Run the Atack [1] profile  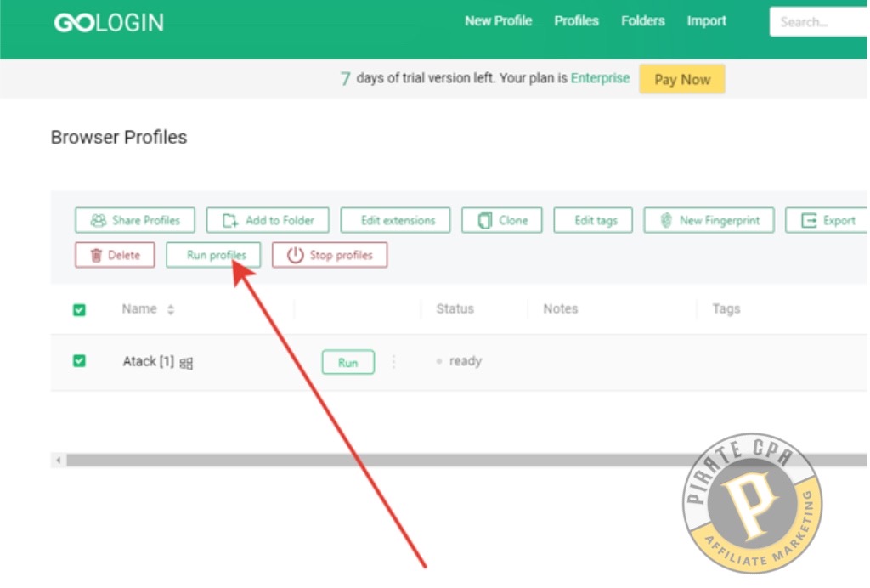point(347,362)
